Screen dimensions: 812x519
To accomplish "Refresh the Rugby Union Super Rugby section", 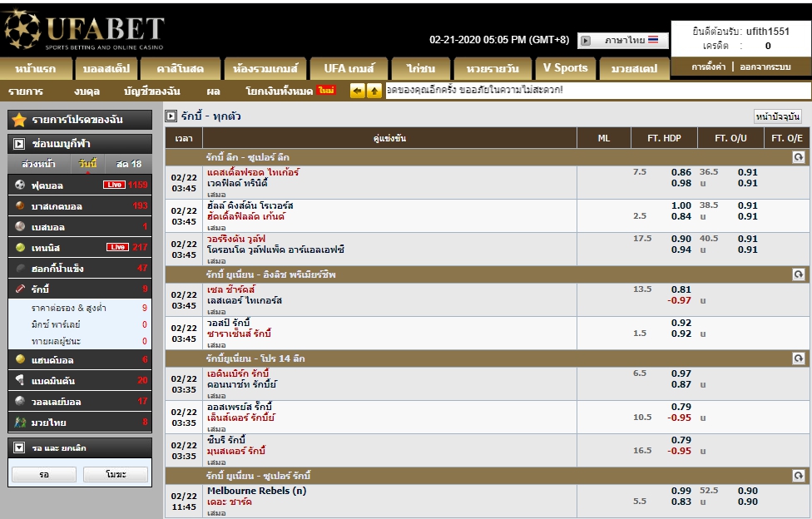I will 798,476.
